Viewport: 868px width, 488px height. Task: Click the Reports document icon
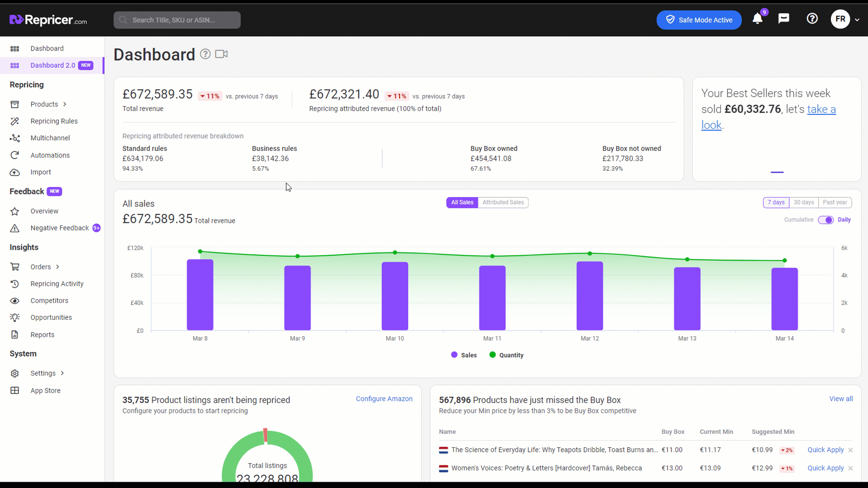[15, 335]
